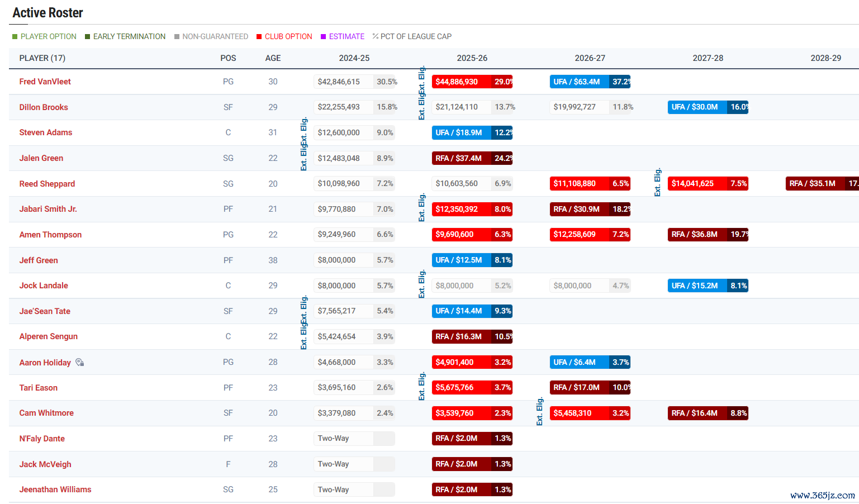Click the green PLAYER OPTION legend square
Viewport: 859px width, 504px height.
15,36
